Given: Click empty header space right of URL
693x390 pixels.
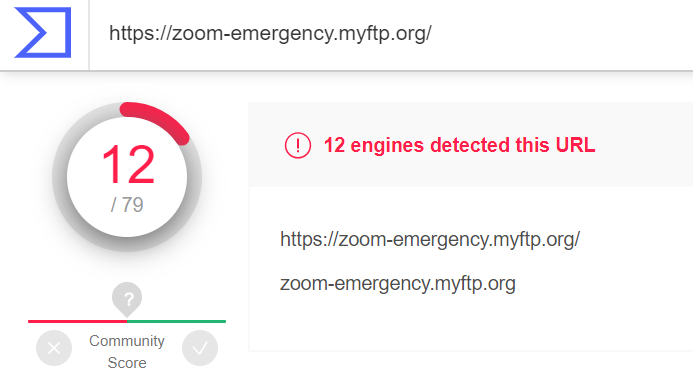Looking at the screenshot, I should click(x=561, y=34).
